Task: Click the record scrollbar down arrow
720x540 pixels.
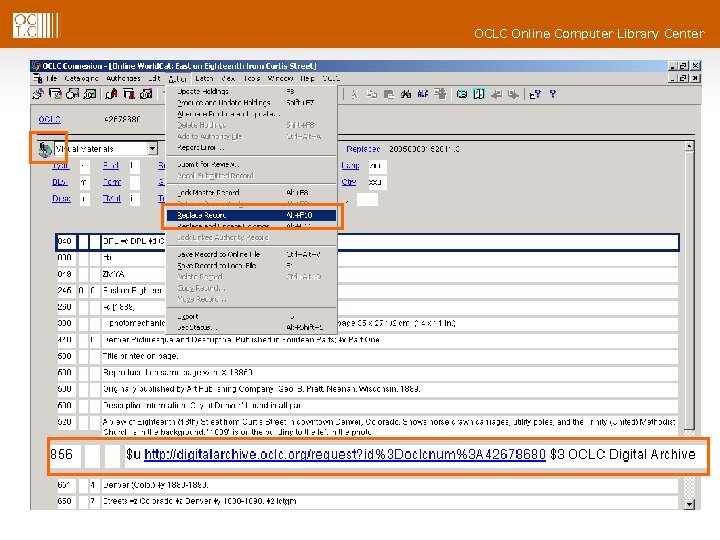Action: click(689, 504)
